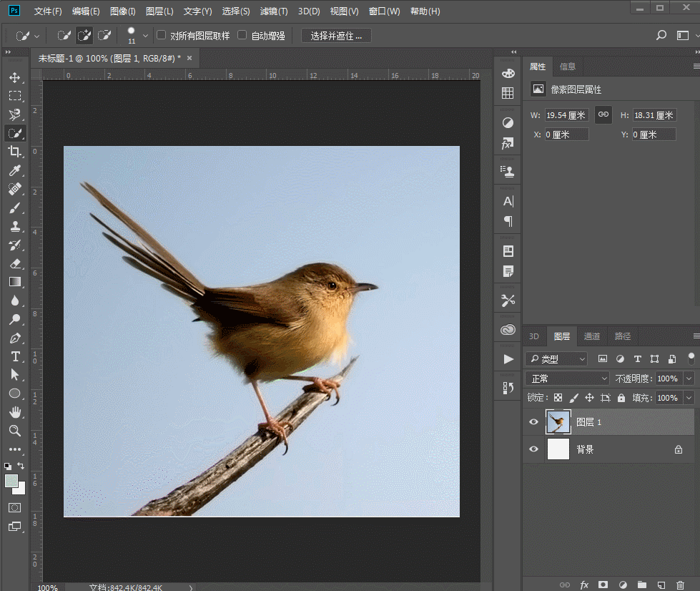The image size is (700, 591).
Task: Open blend mode 正常 dropdown
Action: [x=568, y=378]
